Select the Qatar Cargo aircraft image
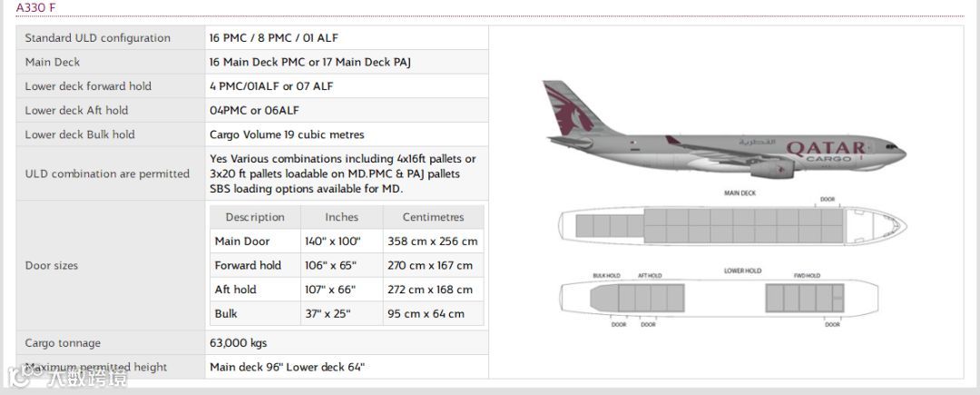The height and width of the screenshot is (395, 980). pos(724,130)
